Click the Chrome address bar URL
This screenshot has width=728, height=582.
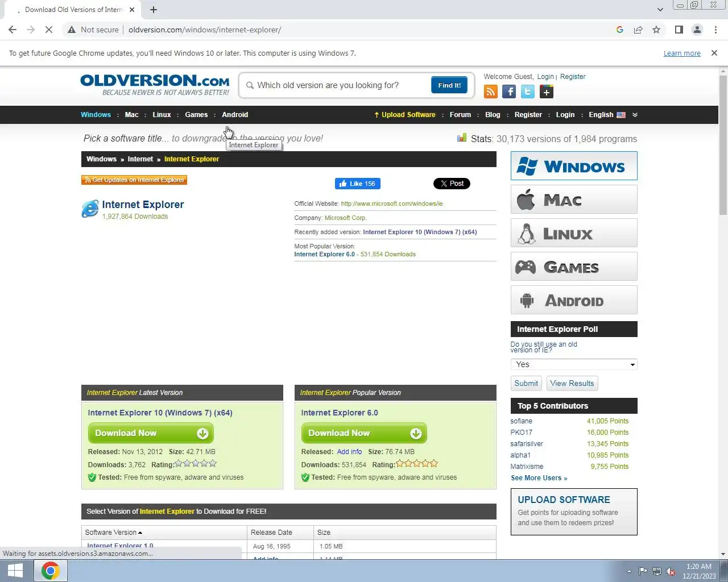205,30
